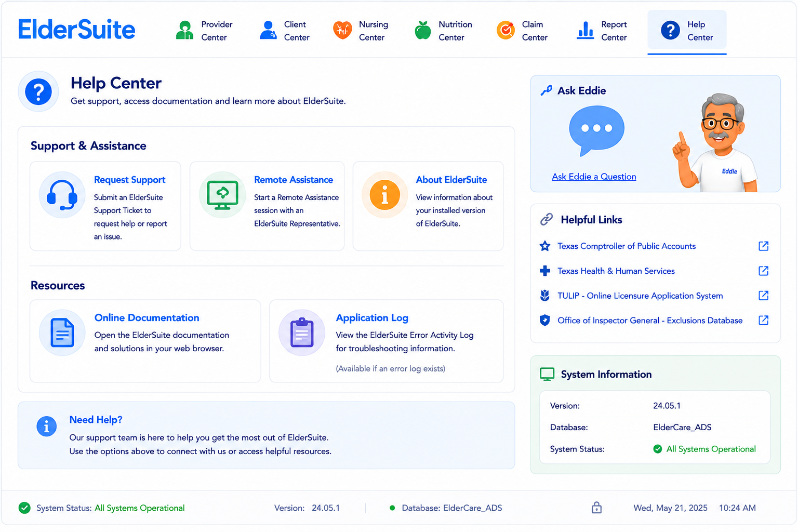Click the date 'Wed, May 21, 2025'
The width and height of the screenshot is (798, 532).
(x=670, y=508)
